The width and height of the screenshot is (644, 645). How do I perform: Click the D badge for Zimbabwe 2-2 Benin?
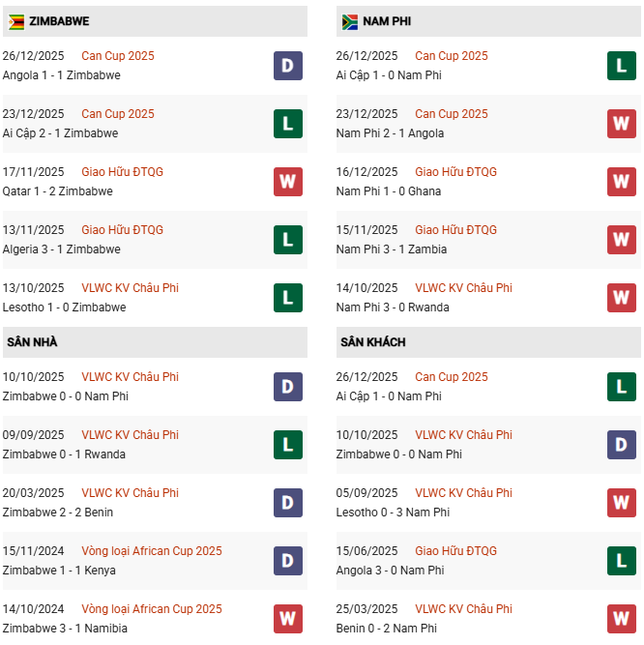(x=287, y=503)
